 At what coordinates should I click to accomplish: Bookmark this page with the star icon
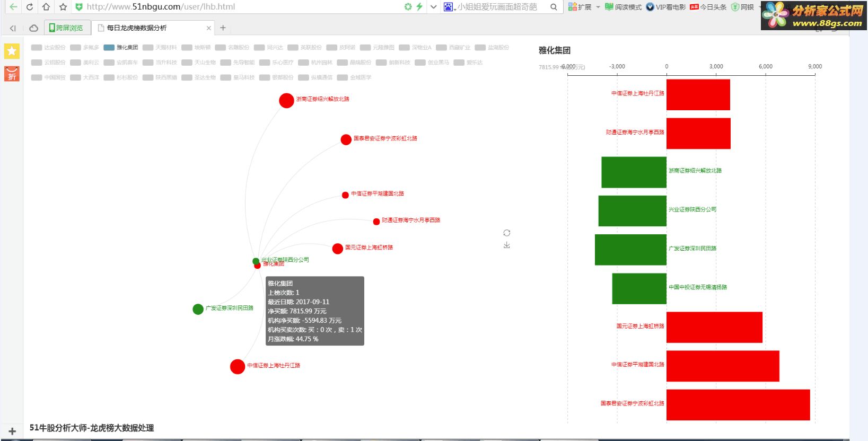point(63,7)
